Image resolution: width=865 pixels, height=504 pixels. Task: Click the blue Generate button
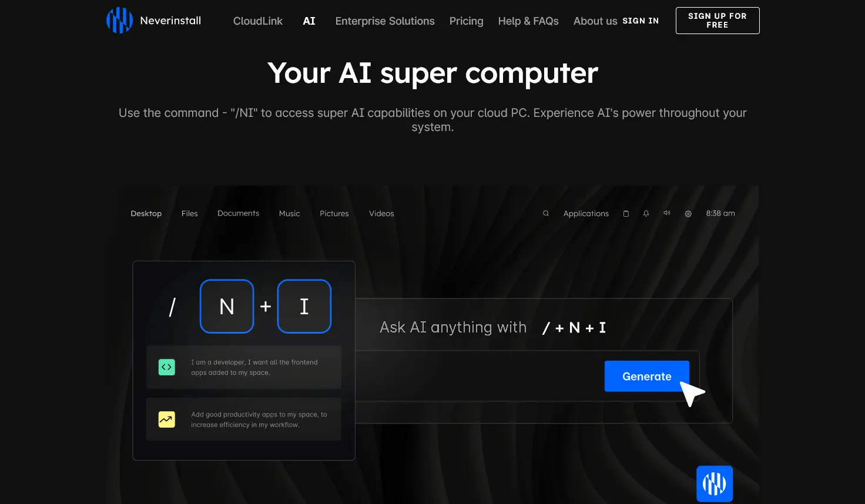(647, 376)
